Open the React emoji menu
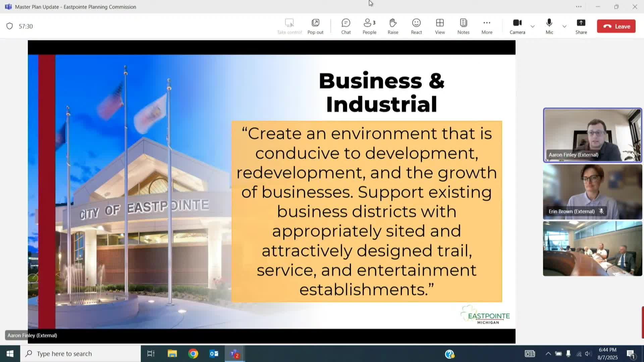 click(x=416, y=26)
